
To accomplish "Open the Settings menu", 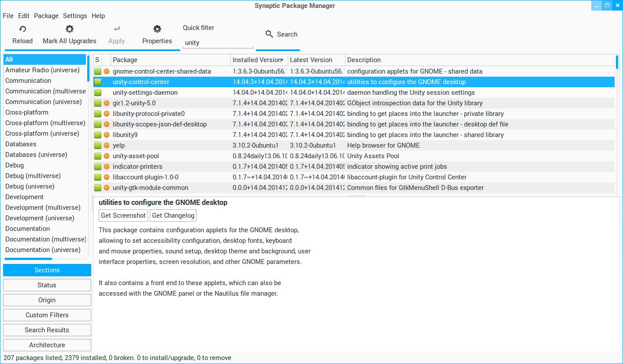I will tap(75, 16).
